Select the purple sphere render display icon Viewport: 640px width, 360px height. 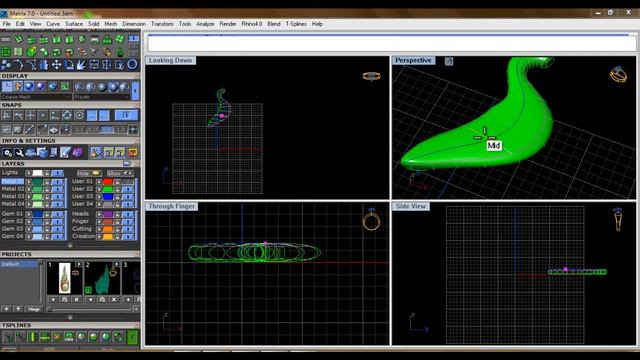point(40,87)
